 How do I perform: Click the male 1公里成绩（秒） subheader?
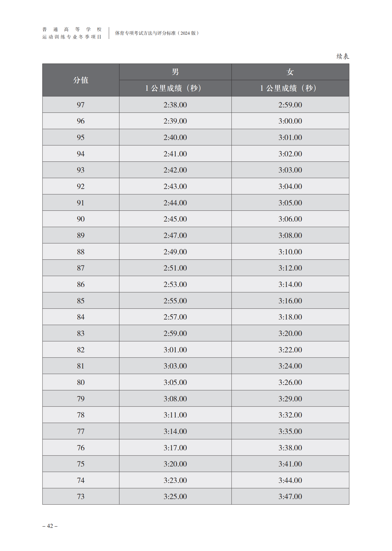[x=175, y=88]
